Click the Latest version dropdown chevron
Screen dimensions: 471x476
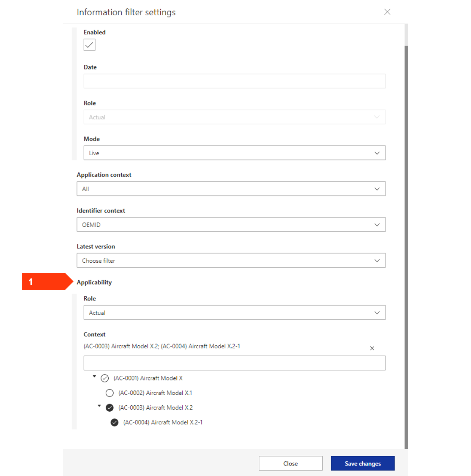click(x=377, y=260)
